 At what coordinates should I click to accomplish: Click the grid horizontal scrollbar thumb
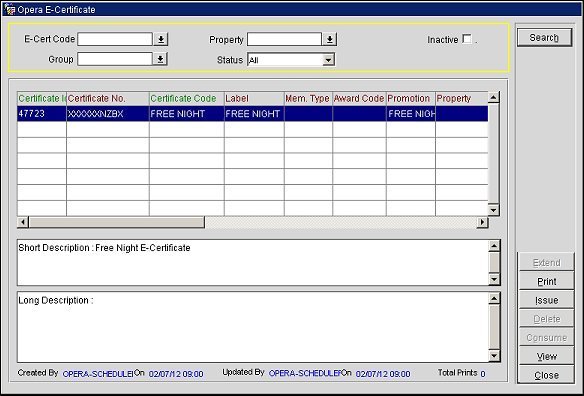(x=117, y=222)
